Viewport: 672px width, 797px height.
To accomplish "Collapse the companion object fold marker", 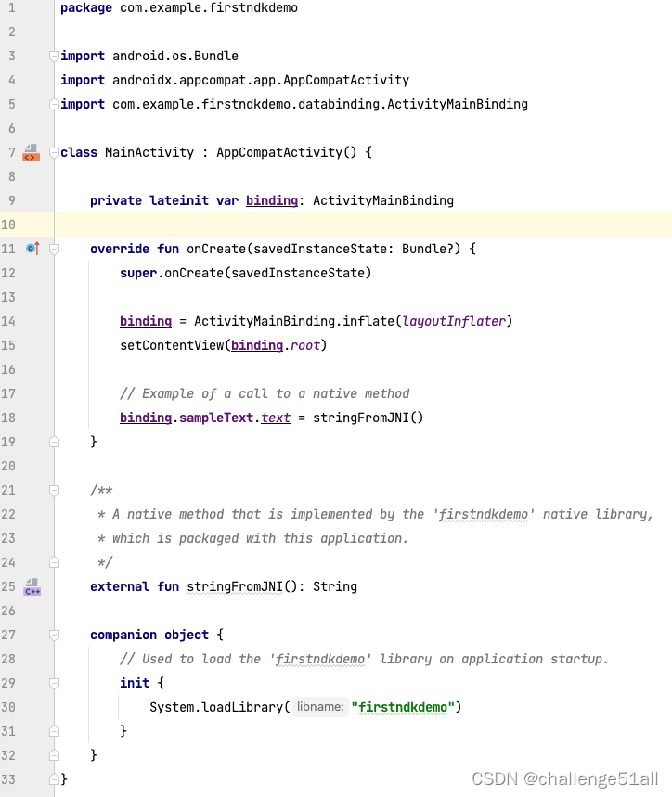I will point(54,635).
